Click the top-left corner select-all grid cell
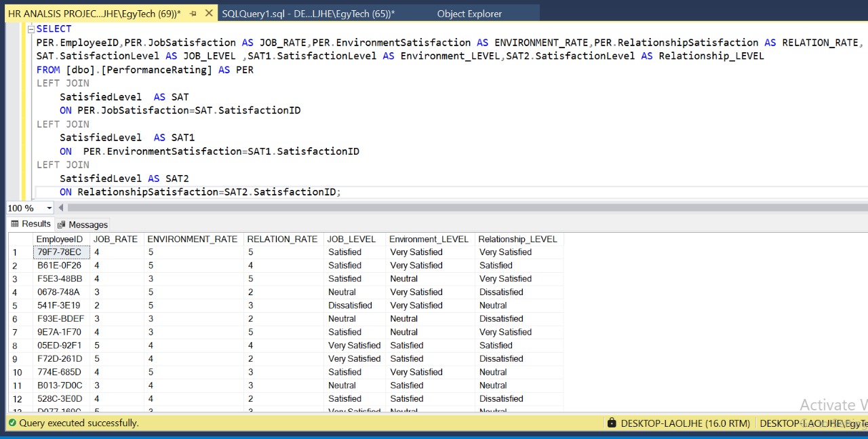The image size is (868, 439). [x=20, y=239]
